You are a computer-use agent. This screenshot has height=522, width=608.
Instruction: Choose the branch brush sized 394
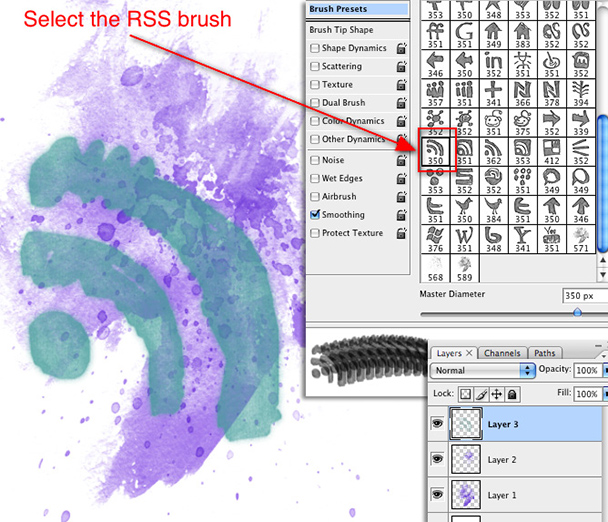coord(580,93)
